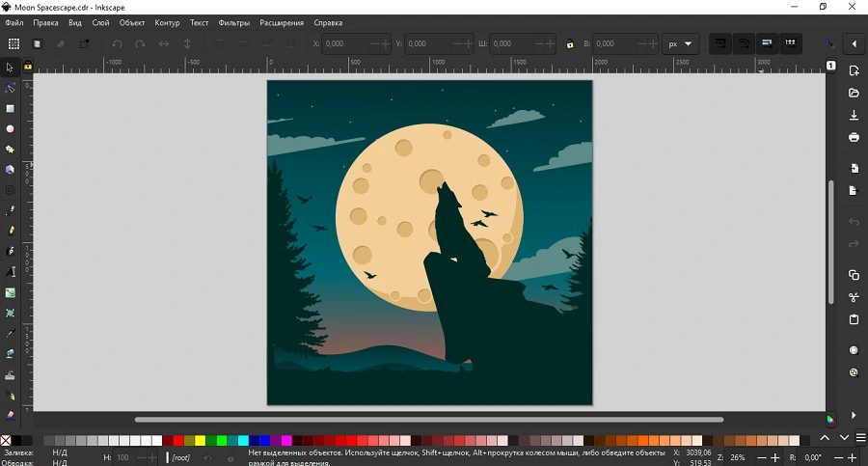This screenshot has height=466, width=868.
Task: Open the Контур menu
Action: (167, 23)
